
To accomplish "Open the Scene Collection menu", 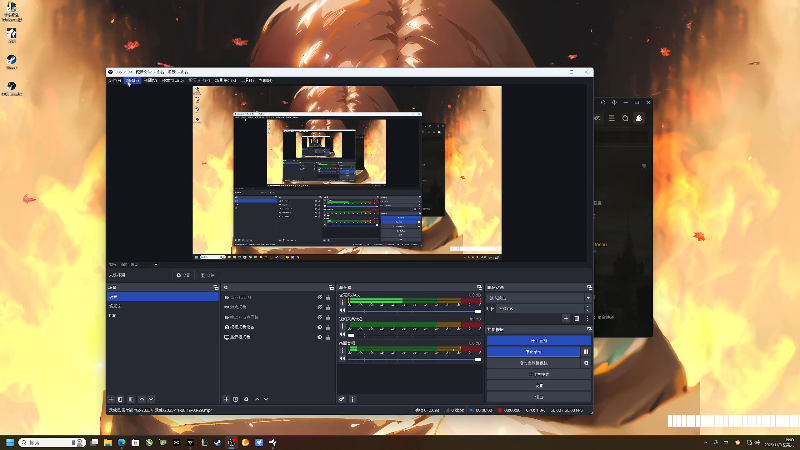I will click(x=226, y=81).
